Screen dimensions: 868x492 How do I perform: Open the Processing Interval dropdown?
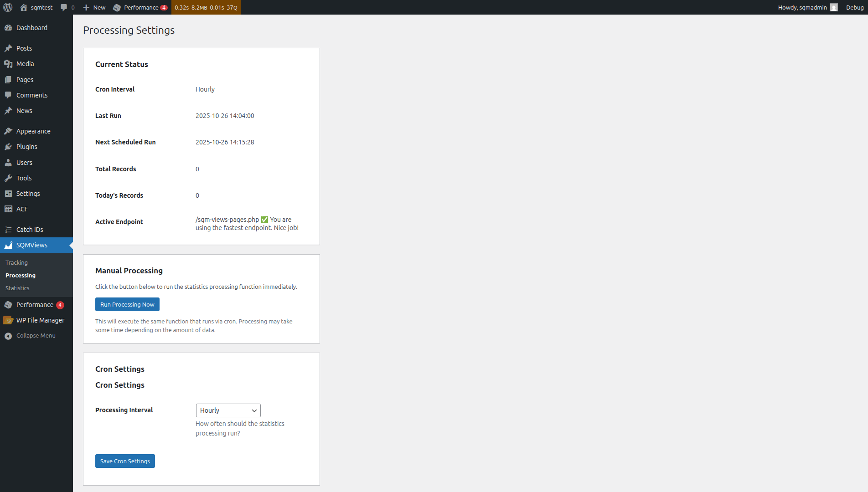(228, 410)
